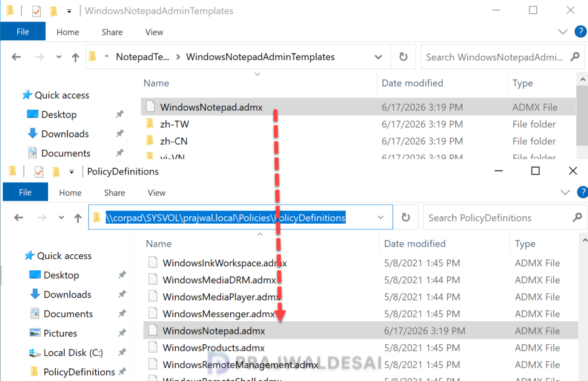Screen dimensions: 588x381
Task: Open Pictures in PolicyDefinitions sidebar
Action: (60, 333)
